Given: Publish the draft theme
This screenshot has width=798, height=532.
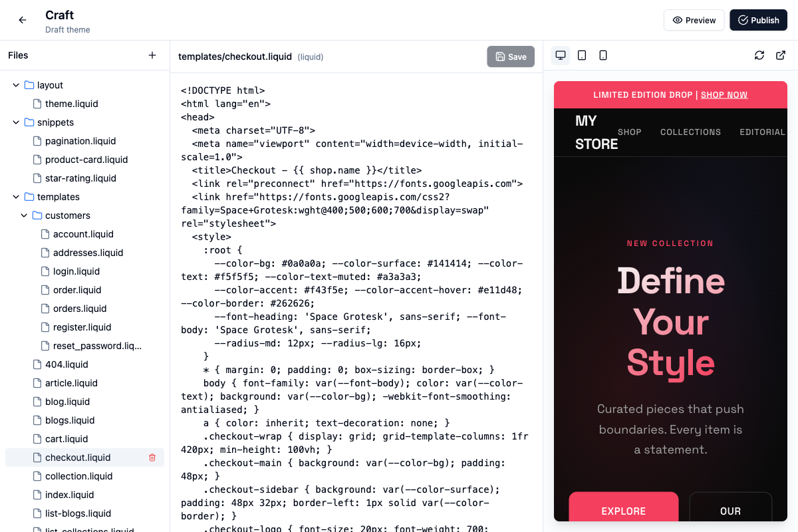Looking at the screenshot, I should coord(758,20).
